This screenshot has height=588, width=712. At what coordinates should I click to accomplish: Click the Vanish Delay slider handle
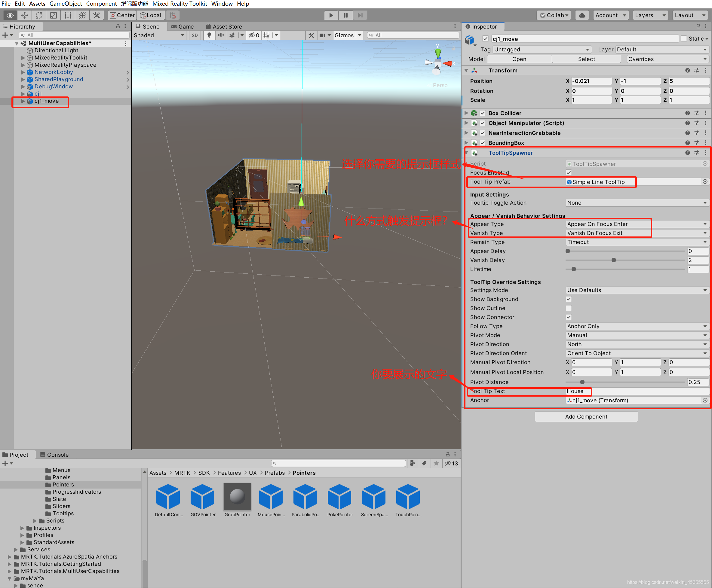[613, 260]
